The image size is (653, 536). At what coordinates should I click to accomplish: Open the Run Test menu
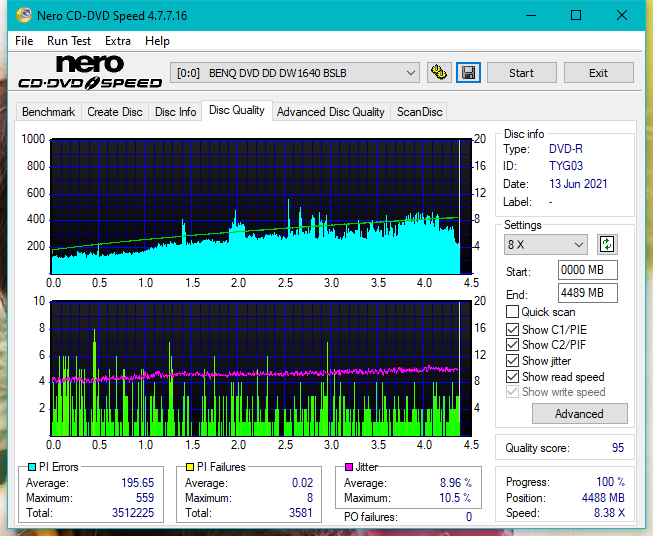69,41
